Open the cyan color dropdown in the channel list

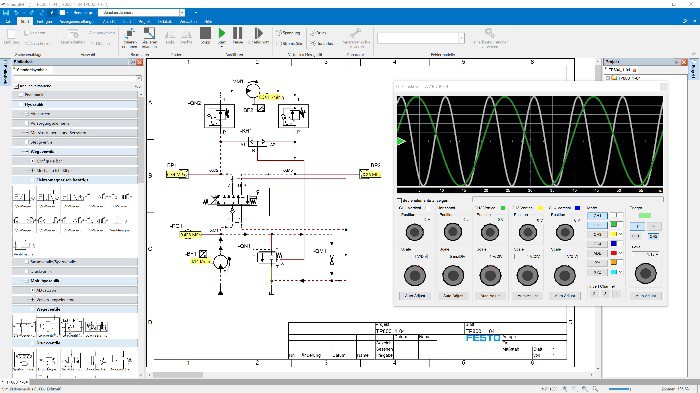click(620, 272)
